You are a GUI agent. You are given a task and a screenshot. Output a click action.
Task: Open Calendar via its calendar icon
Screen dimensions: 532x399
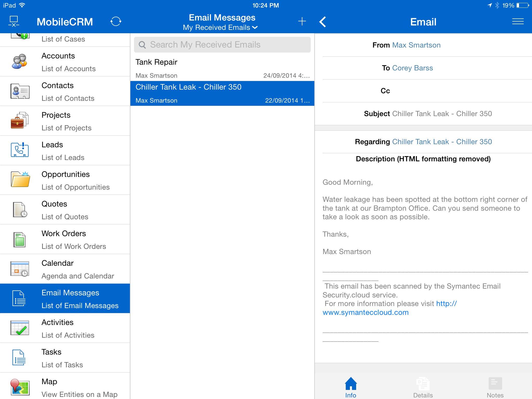click(19, 269)
